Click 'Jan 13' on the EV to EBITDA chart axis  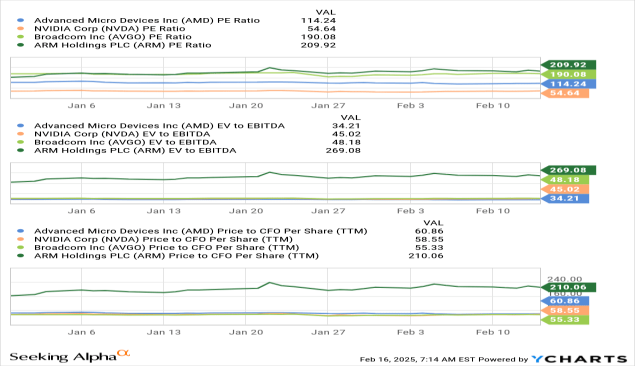tap(164, 211)
